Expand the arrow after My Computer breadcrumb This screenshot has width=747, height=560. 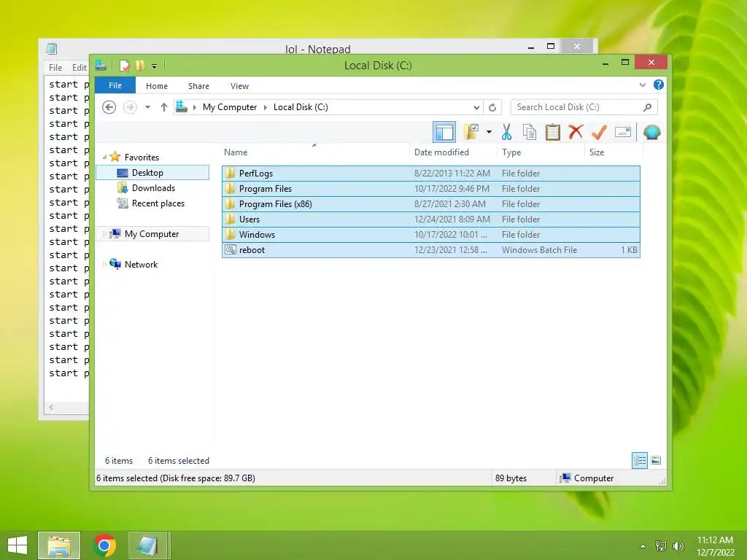pyautogui.click(x=266, y=107)
